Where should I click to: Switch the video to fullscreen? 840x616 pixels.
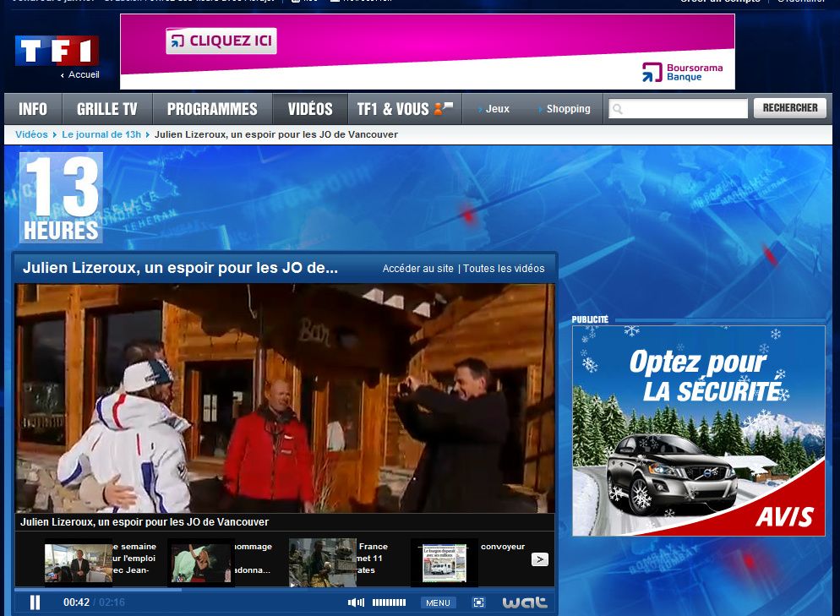478,602
